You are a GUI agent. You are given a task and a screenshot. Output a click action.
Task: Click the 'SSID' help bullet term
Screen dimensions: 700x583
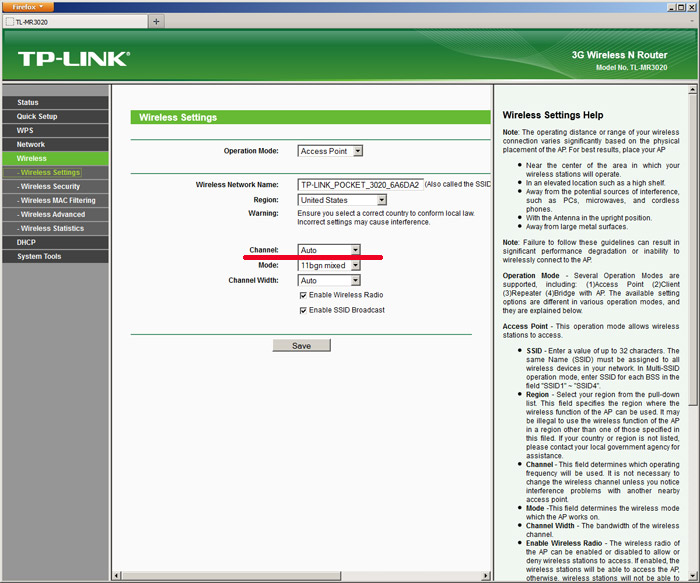point(534,351)
